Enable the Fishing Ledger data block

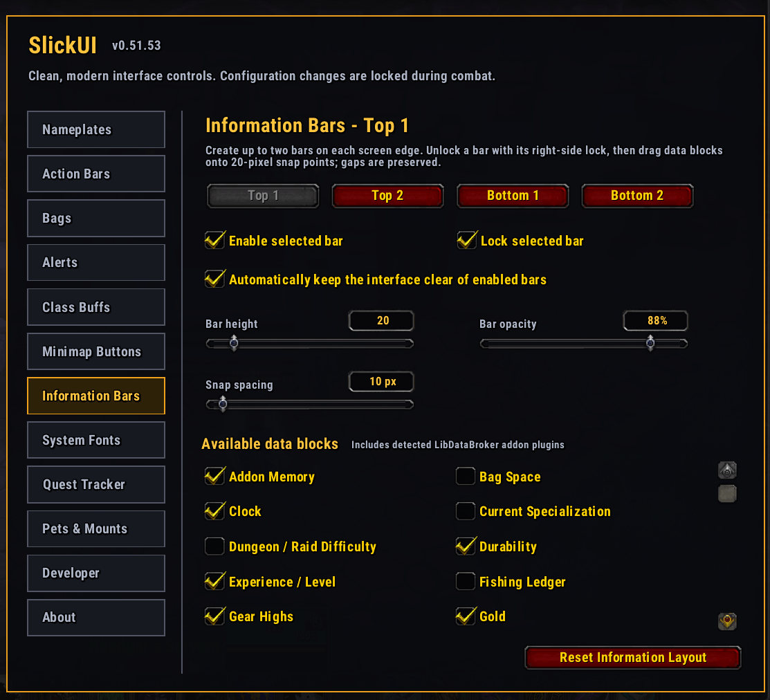tap(465, 582)
